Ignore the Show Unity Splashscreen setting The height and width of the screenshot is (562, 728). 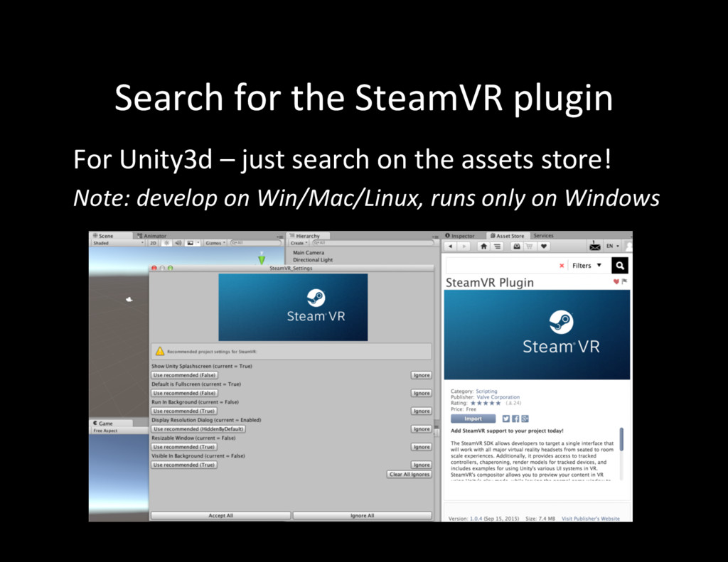pyautogui.click(x=422, y=375)
